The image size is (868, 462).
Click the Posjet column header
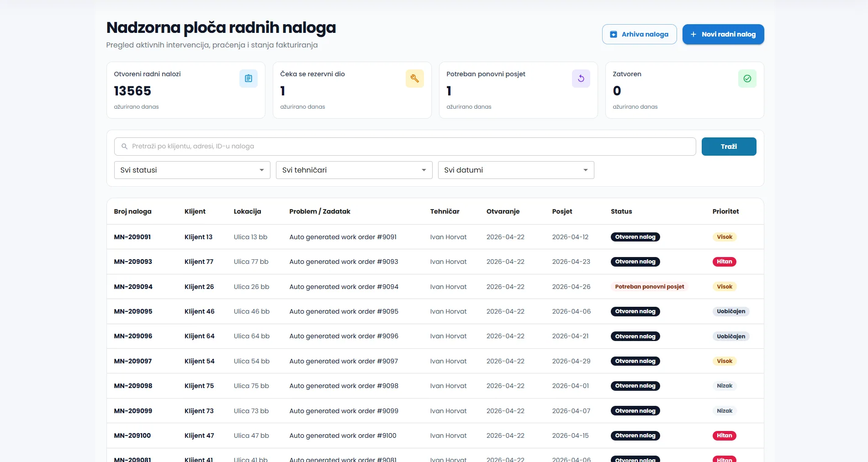[562, 211]
